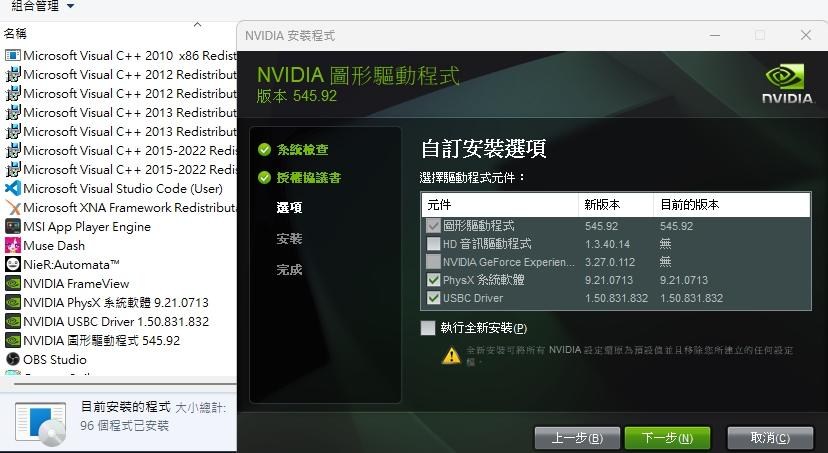The image size is (828, 453).
Task: Enable the HD 音訊驅動程式 checkbox
Action: coord(433,244)
